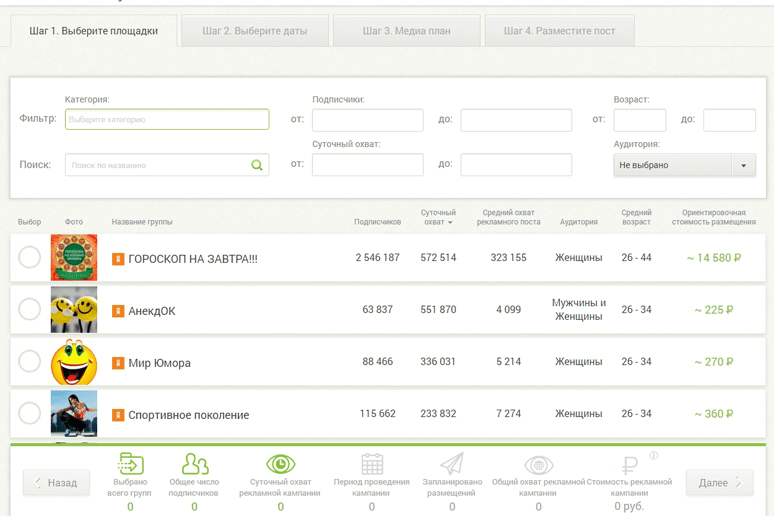Click the planned placements paper plane icon
Screen dimensions: 774x516
(x=452, y=464)
